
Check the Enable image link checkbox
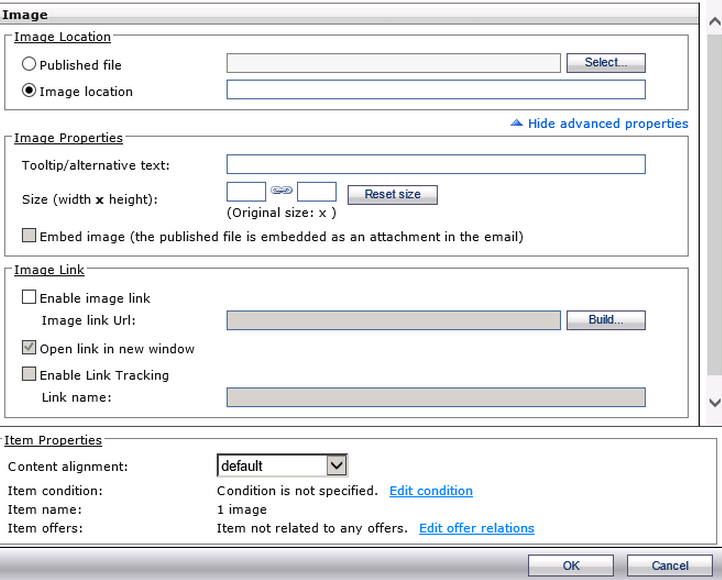pyautogui.click(x=29, y=297)
